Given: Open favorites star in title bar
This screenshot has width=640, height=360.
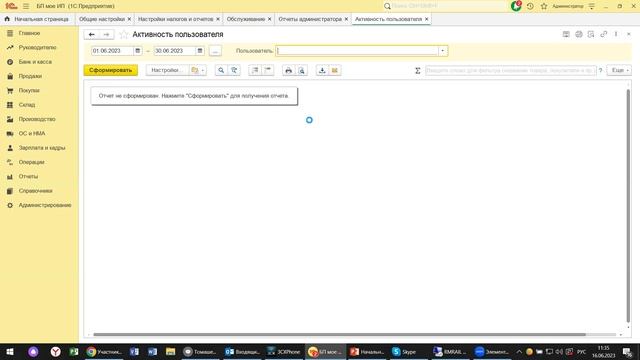Looking at the screenshot, I should click(544, 6).
